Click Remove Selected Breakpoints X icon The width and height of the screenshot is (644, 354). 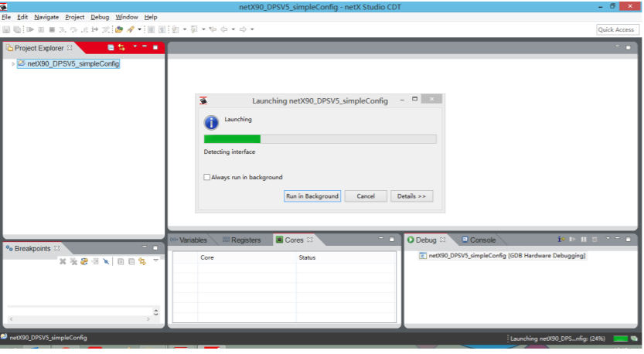(x=63, y=261)
